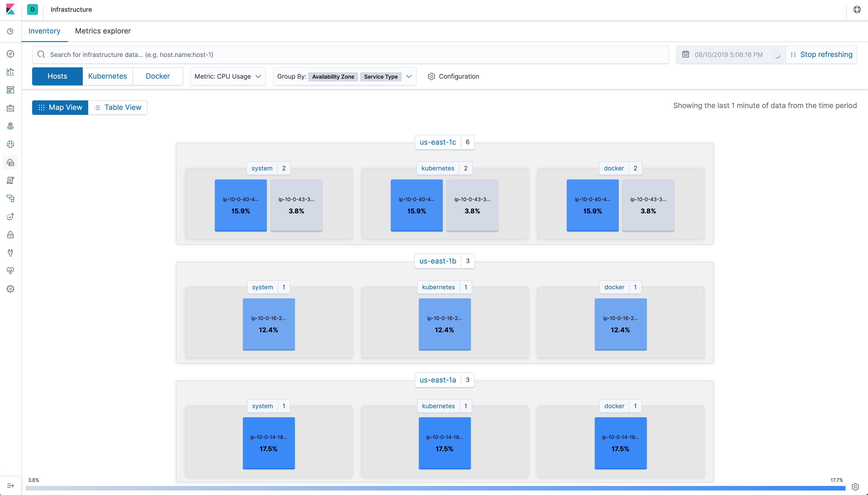
Task: Enable the Service Type group-by toggle
Action: 381,76
